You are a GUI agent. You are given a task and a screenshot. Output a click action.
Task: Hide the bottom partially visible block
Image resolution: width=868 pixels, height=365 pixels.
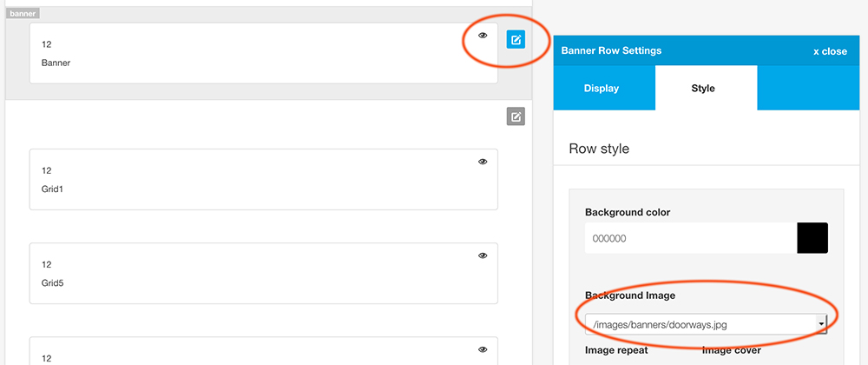point(483,349)
